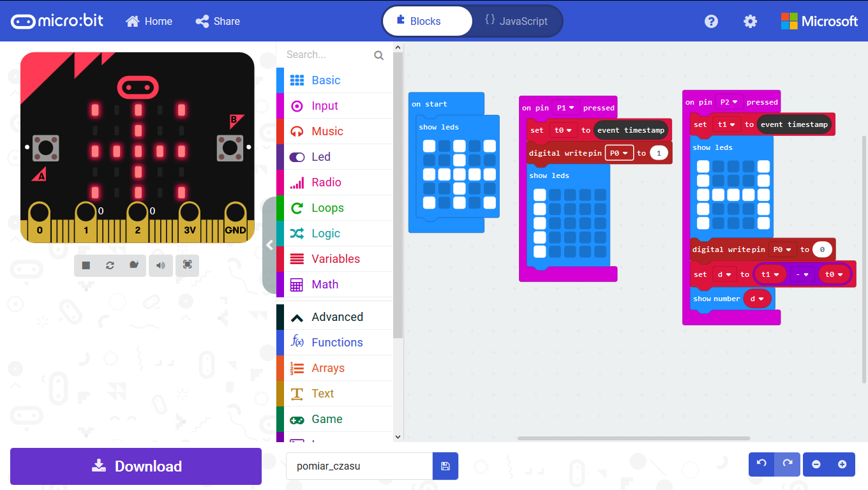Click the Download button
The image size is (868, 490).
[136, 466]
